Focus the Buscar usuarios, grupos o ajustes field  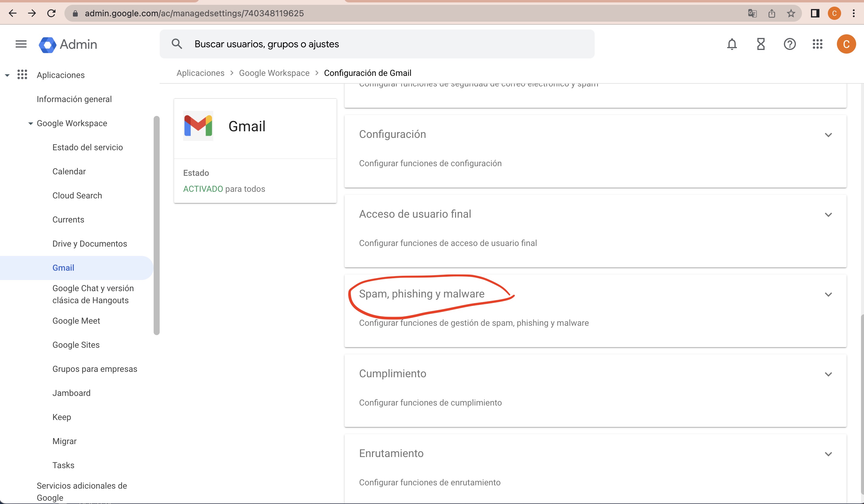(377, 44)
